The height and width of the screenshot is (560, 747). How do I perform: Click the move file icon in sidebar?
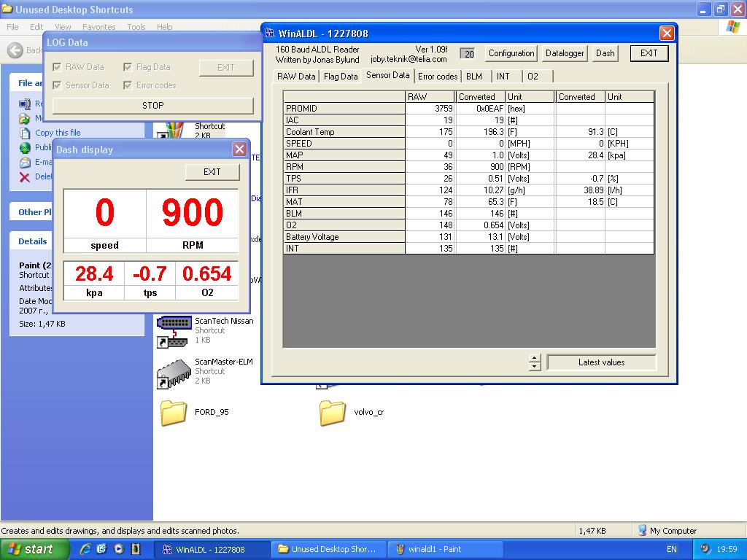point(25,118)
